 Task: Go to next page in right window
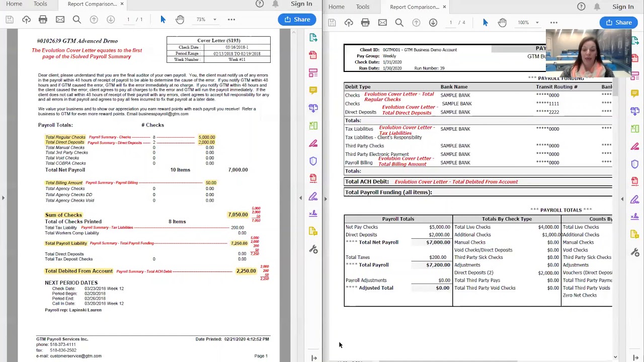tap(433, 23)
